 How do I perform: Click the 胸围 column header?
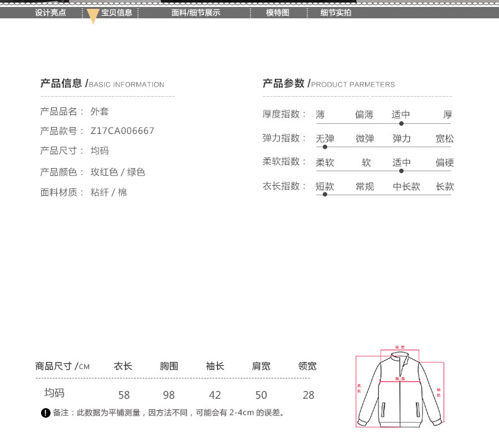(169, 366)
